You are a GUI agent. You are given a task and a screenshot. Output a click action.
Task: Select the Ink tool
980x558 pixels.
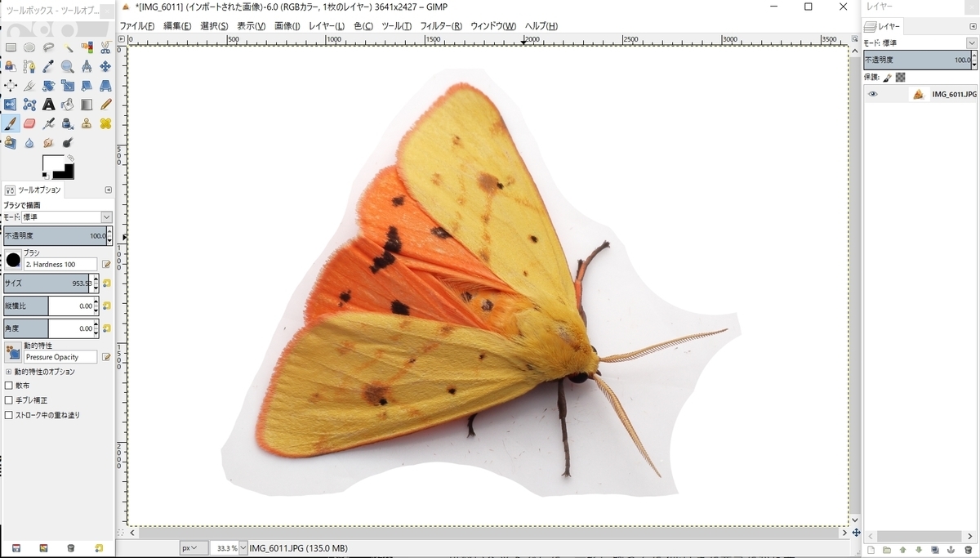tap(68, 123)
